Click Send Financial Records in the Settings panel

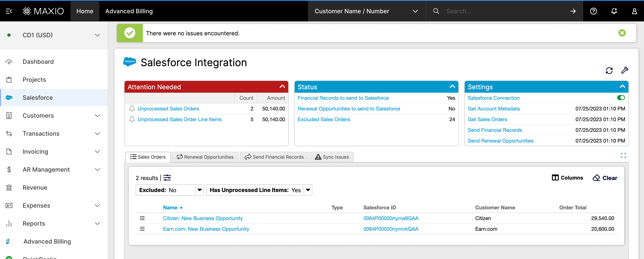coord(495,130)
